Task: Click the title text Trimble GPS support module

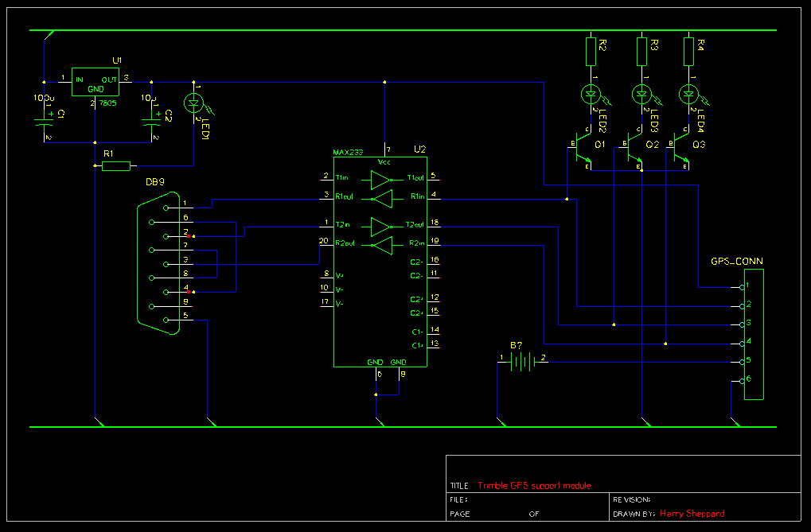Action: [x=534, y=485]
